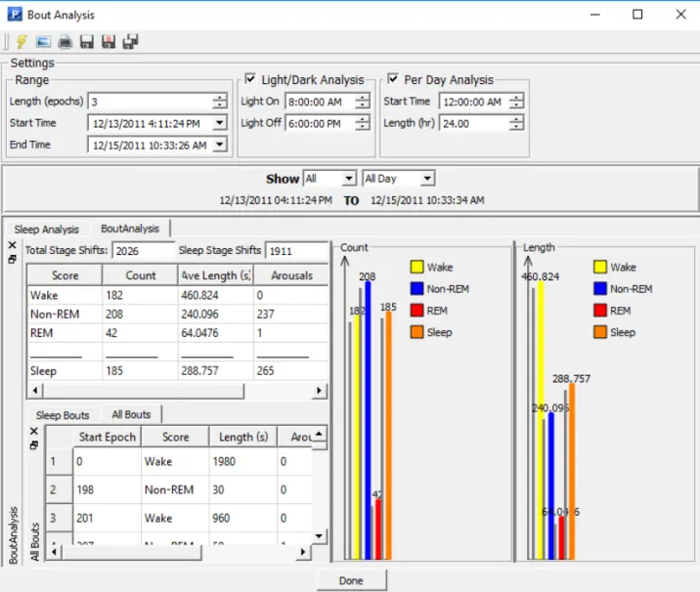Click yellow Wake swatch in Count legend
700x592 pixels.
point(416,267)
